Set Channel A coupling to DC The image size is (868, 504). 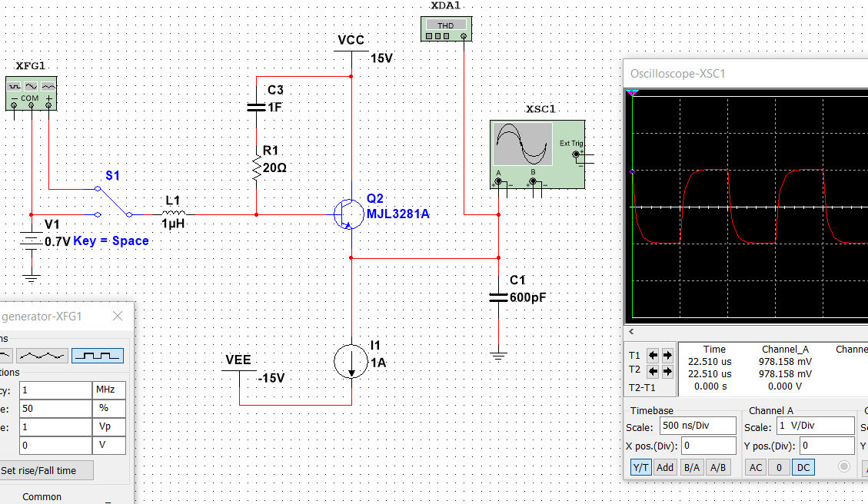click(803, 467)
